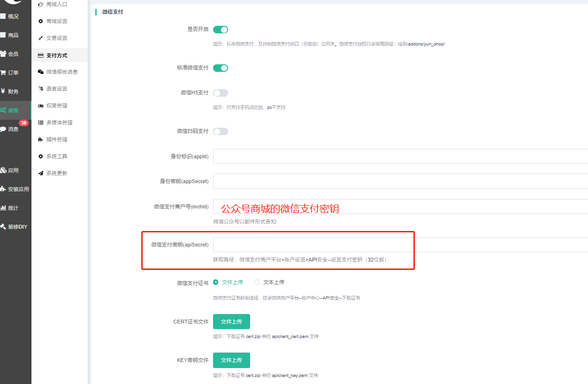Focus the 微信支付商户号(mchId) input field

pos(400,207)
